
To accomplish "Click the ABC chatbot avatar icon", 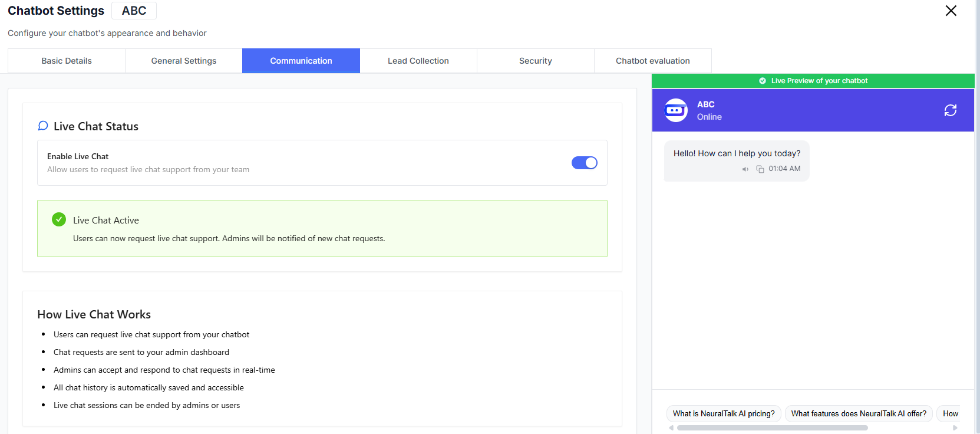I will pos(676,110).
